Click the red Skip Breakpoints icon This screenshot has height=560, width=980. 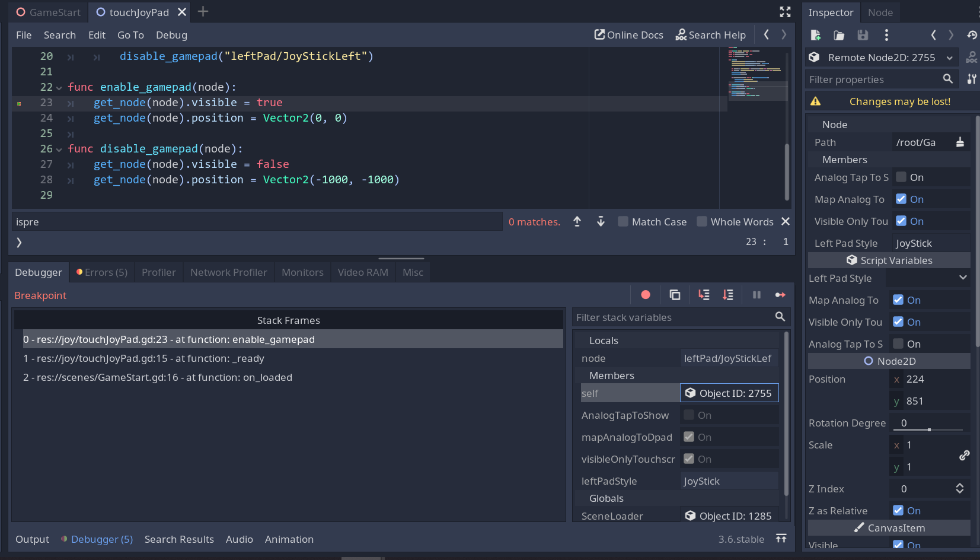coord(646,295)
